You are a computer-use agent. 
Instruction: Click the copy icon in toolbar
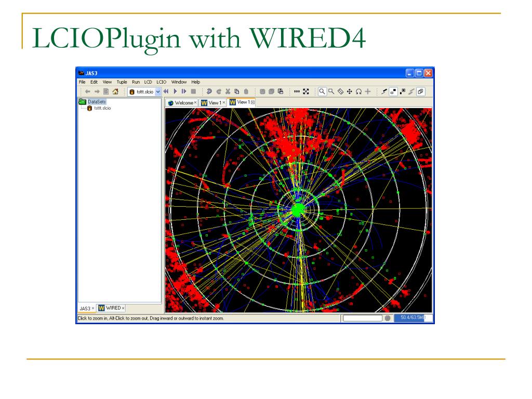(237, 91)
